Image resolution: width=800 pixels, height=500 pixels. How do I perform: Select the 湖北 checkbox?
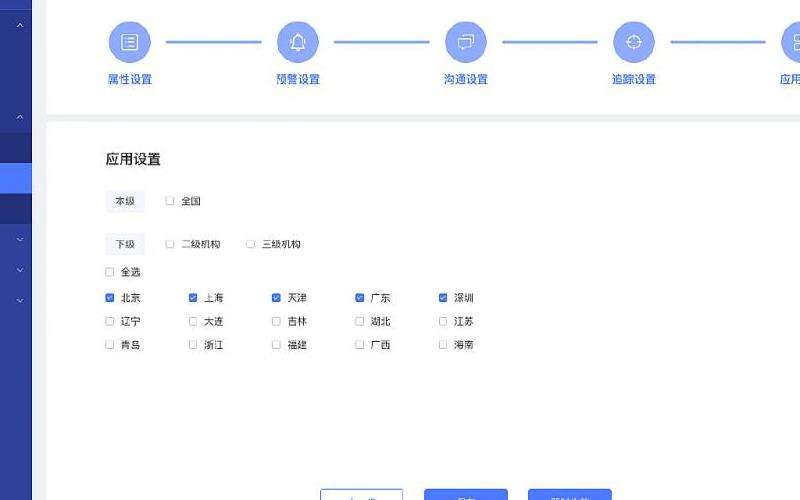(x=360, y=322)
